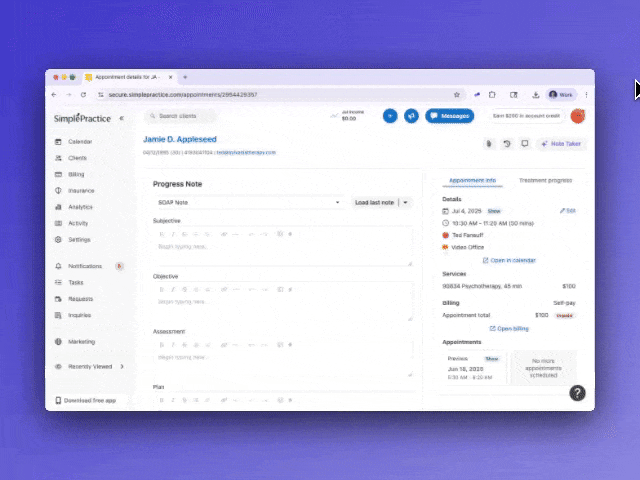Click the Notifications bell icon
The height and width of the screenshot is (480, 640).
(x=58, y=266)
